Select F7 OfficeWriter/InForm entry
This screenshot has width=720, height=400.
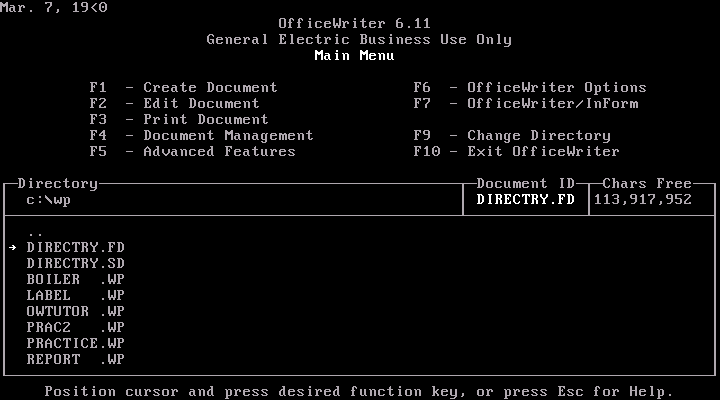coord(526,103)
